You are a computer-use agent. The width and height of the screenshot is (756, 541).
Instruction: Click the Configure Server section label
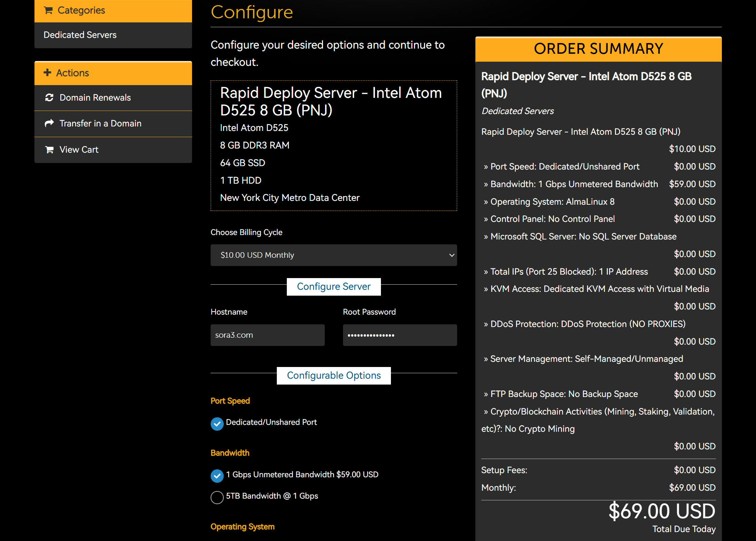pyautogui.click(x=333, y=287)
